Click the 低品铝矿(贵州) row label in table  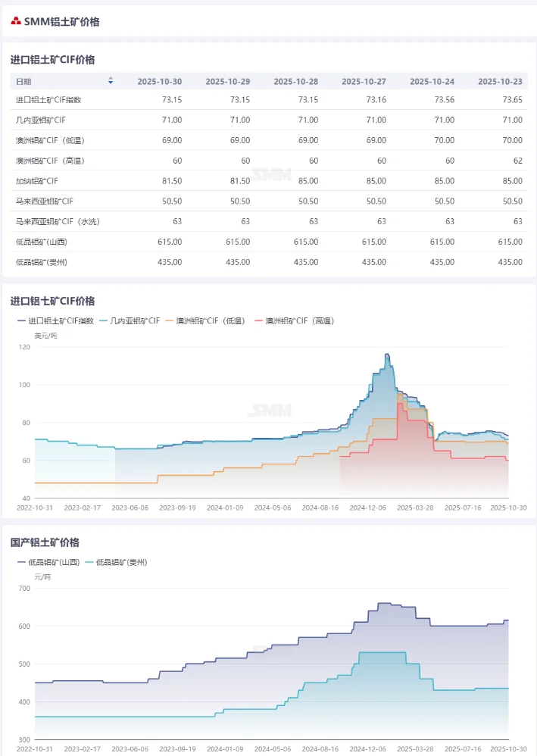tap(42, 262)
